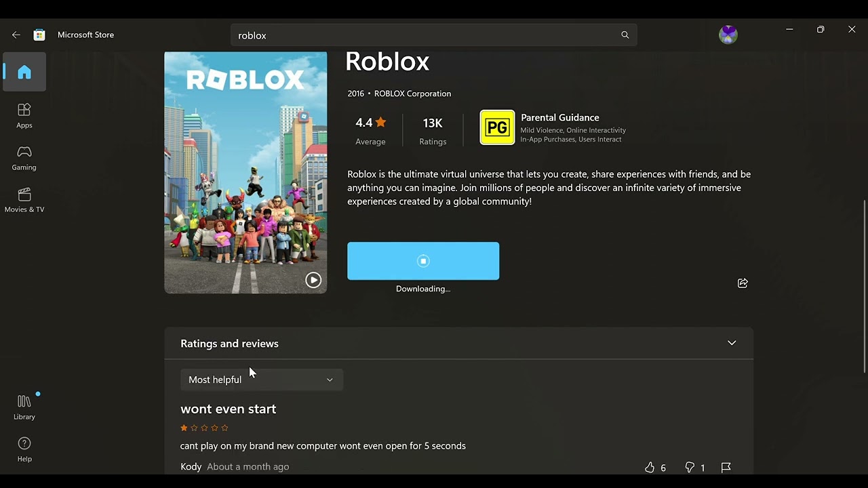The width and height of the screenshot is (868, 488).
Task: Click the page vertical scrollbar
Action: [864, 286]
